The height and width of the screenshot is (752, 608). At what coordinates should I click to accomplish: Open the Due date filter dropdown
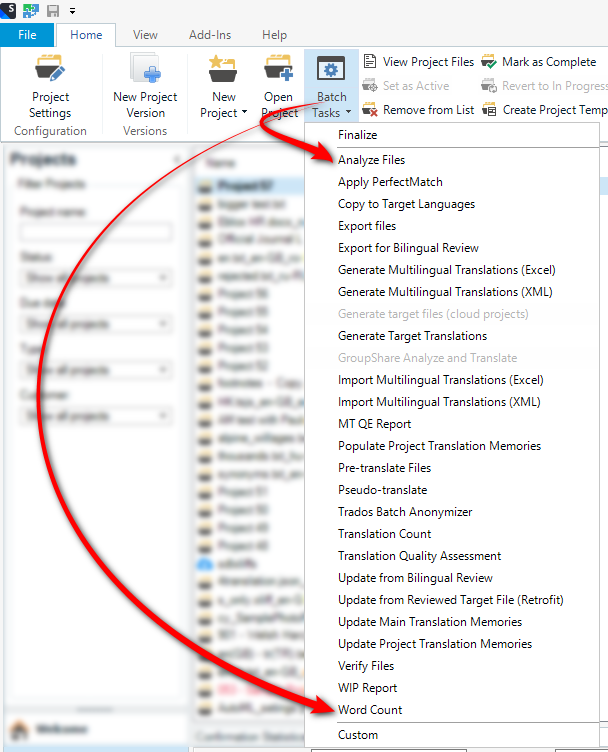tap(95, 324)
